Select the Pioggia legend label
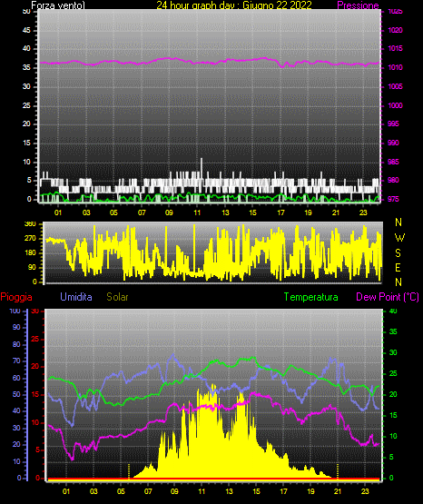 16,297
